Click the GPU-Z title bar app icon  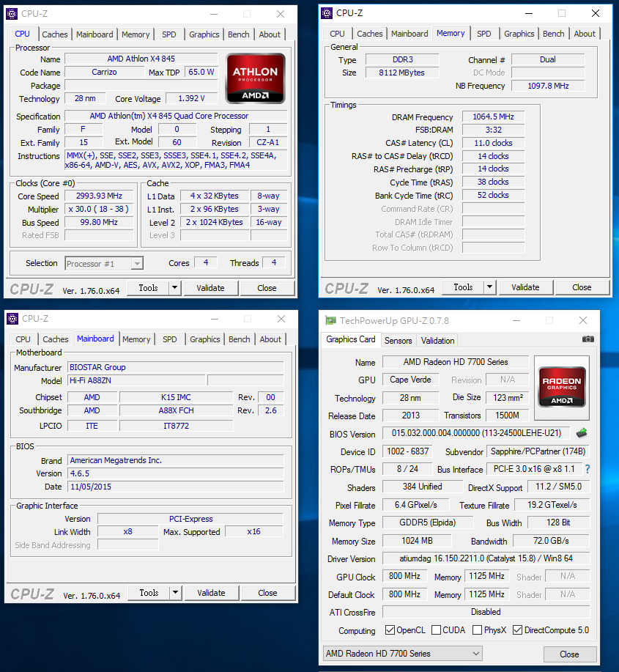pos(330,320)
